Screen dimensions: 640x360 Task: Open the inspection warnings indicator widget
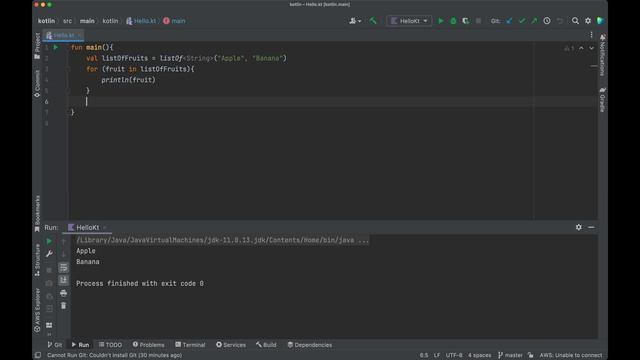569,48
